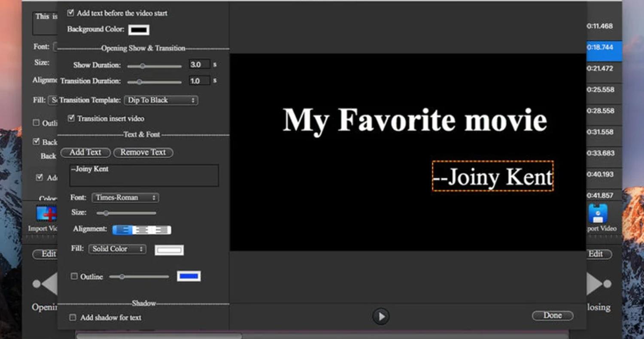Click the --Joiny Kent text input box

pyautogui.click(x=144, y=175)
